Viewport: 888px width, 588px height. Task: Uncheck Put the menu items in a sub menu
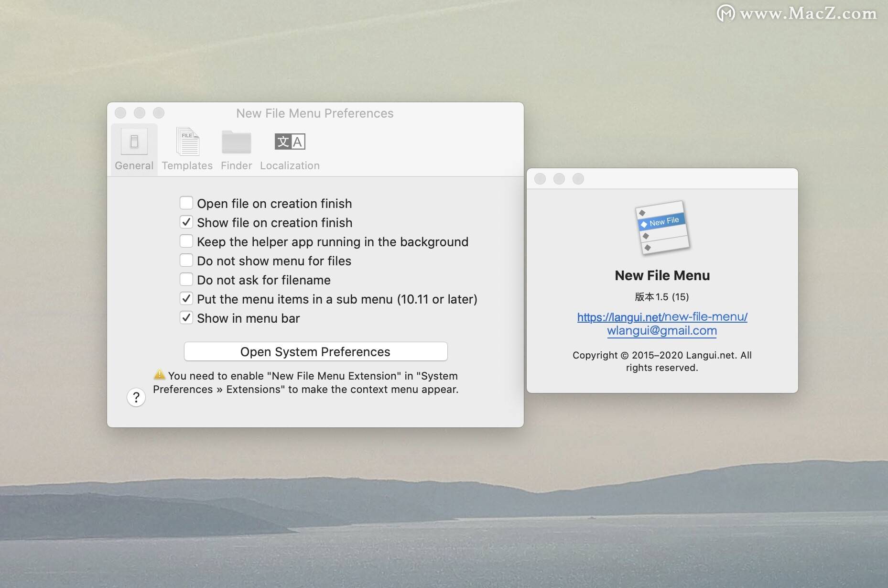coord(186,298)
